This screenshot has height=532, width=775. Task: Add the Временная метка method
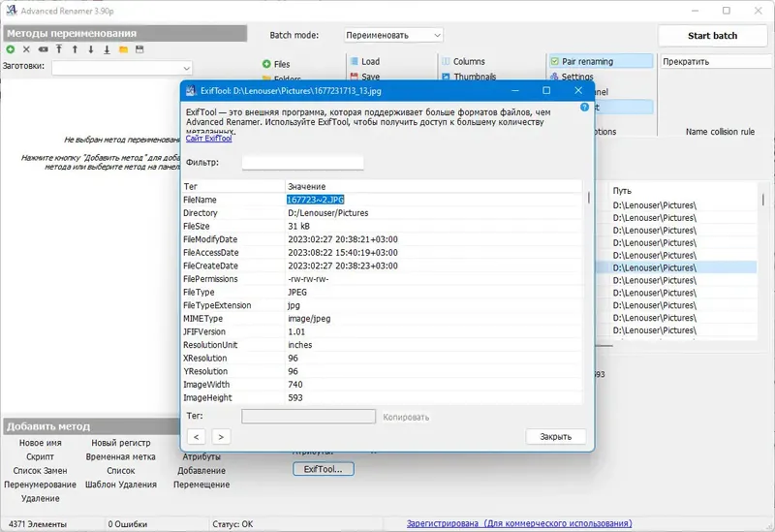(x=120, y=456)
